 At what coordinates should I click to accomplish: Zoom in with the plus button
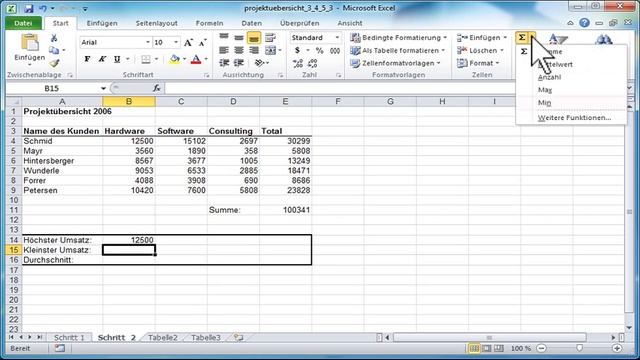click(617, 349)
